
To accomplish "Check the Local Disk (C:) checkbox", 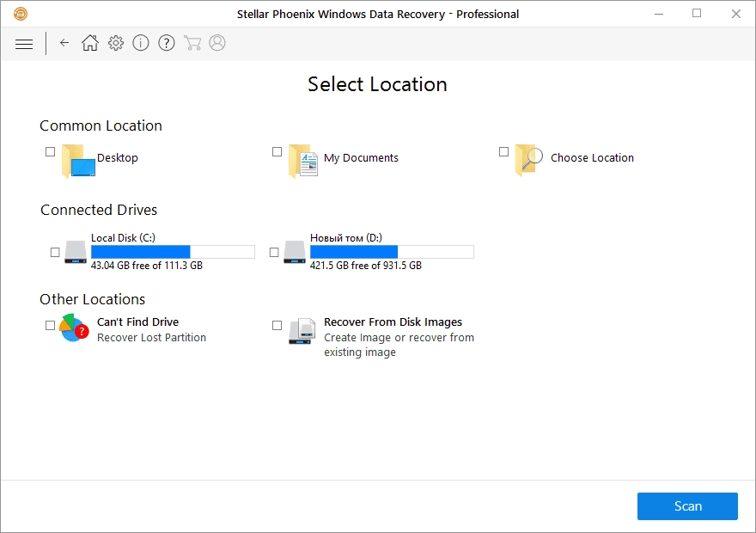I will pos(55,252).
